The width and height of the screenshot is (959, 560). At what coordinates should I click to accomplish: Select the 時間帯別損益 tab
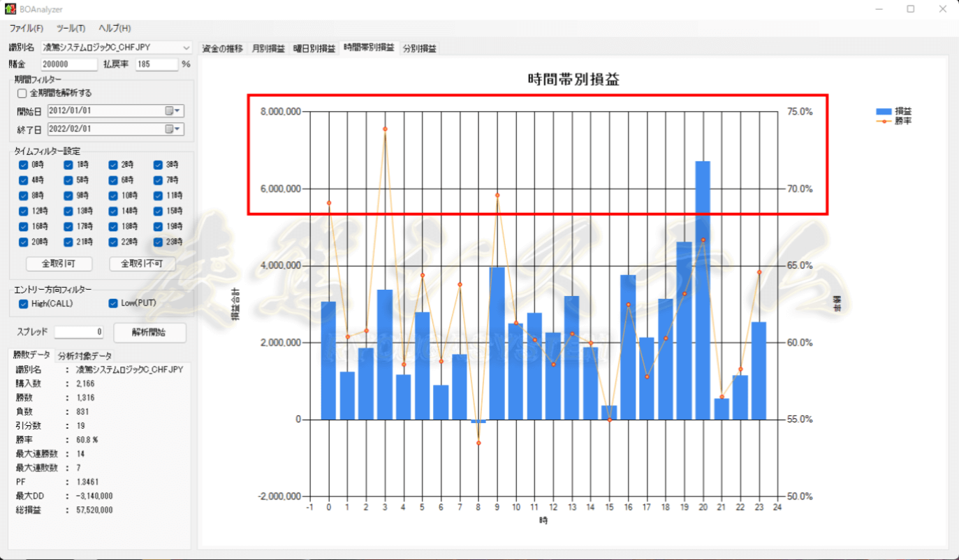click(x=369, y=48)
